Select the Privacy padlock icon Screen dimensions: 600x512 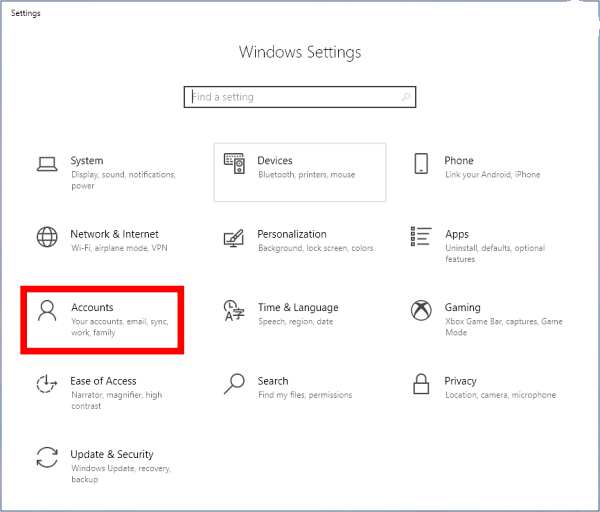(422, 384)
